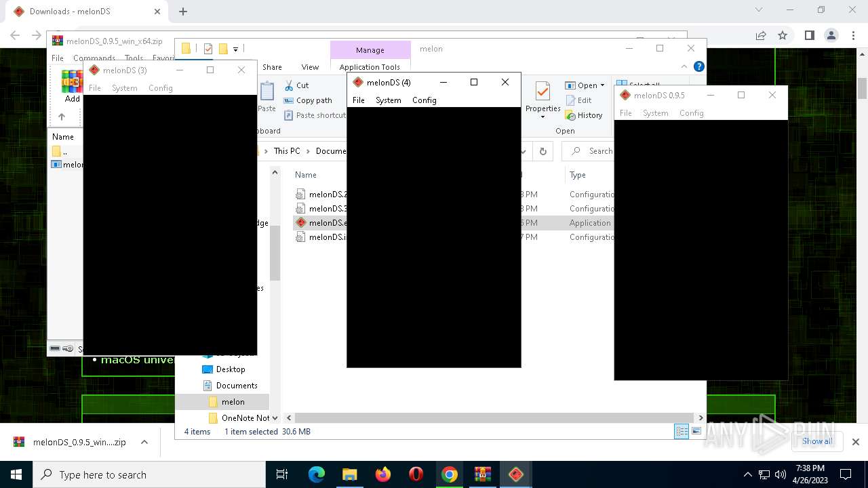Click History in the Explorer Open group
The width and height of the screenshot is (868, 488).
(x=584, y=115)
